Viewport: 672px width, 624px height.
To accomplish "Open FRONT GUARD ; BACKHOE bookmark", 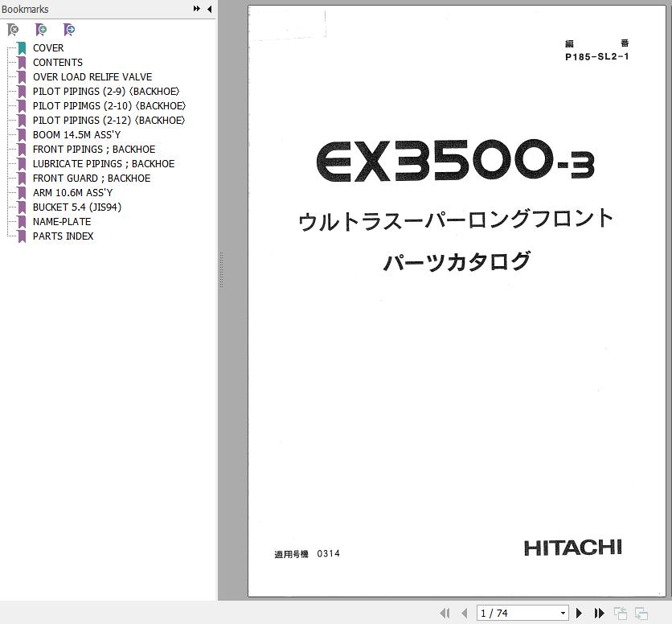I will click(x=92, y=179).
